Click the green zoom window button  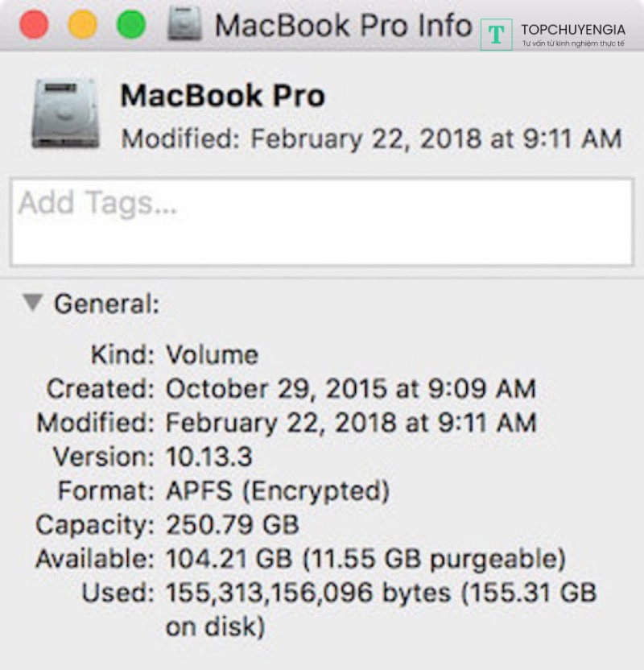point(131,26)
